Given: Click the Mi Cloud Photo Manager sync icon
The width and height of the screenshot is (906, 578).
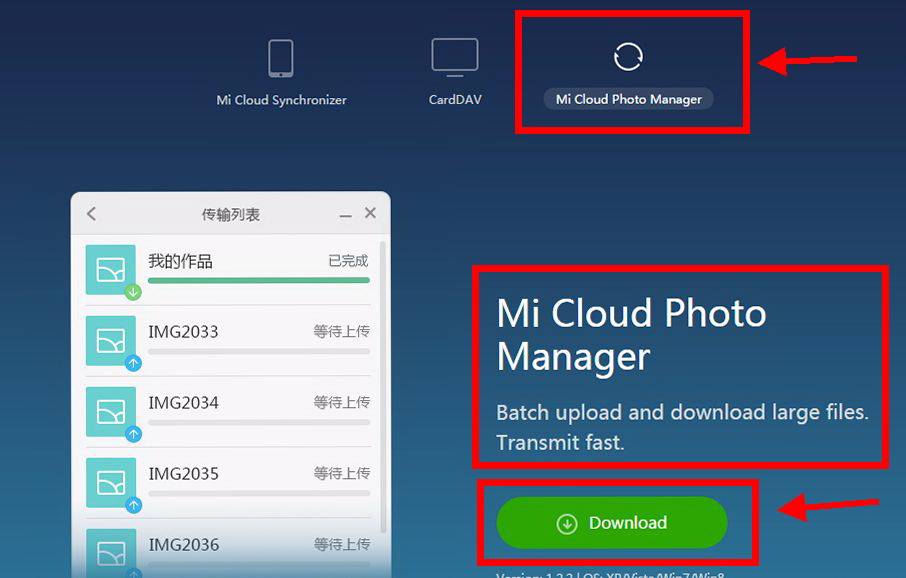Looking at the screenshot, I should (x=628, y=57).
